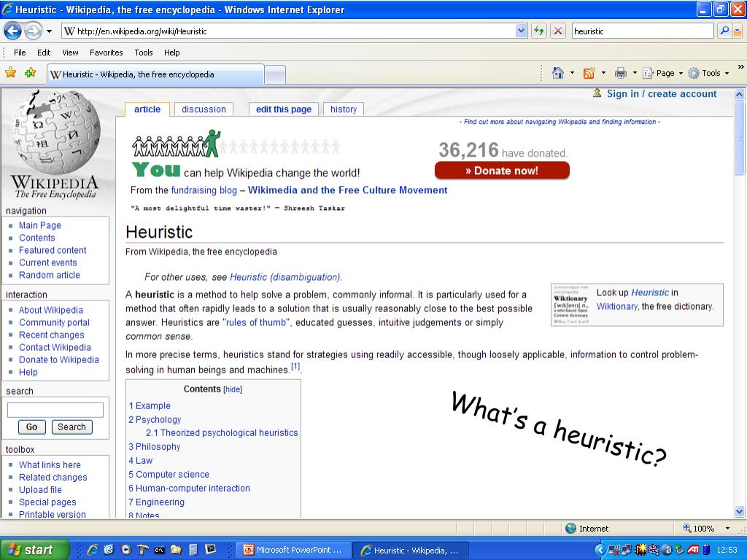Click the Internet Explorer quick launch icon
747x560 pixels.
93,550
